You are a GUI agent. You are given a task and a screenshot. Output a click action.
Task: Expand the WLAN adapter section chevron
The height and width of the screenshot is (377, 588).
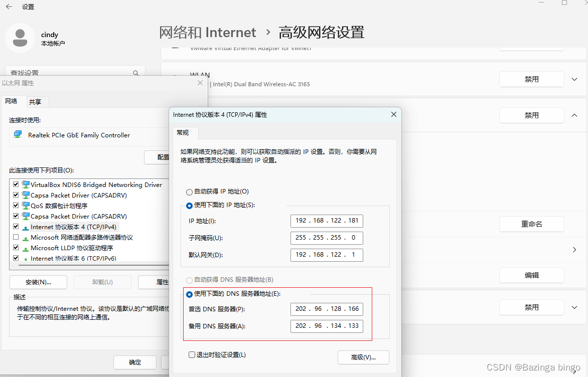pyautogui.click(x=574, y=79)
